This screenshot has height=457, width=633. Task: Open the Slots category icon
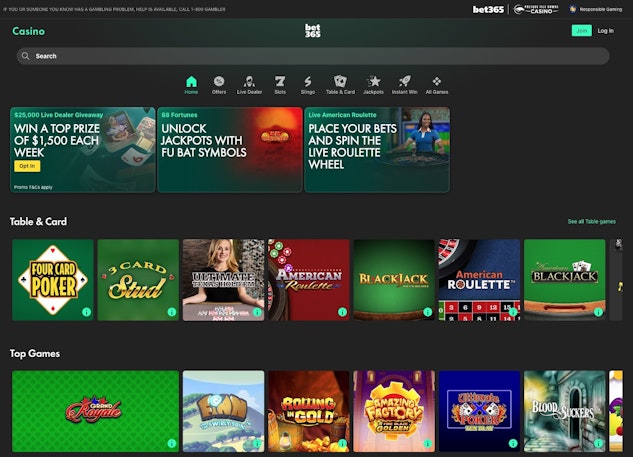(280, 81)
